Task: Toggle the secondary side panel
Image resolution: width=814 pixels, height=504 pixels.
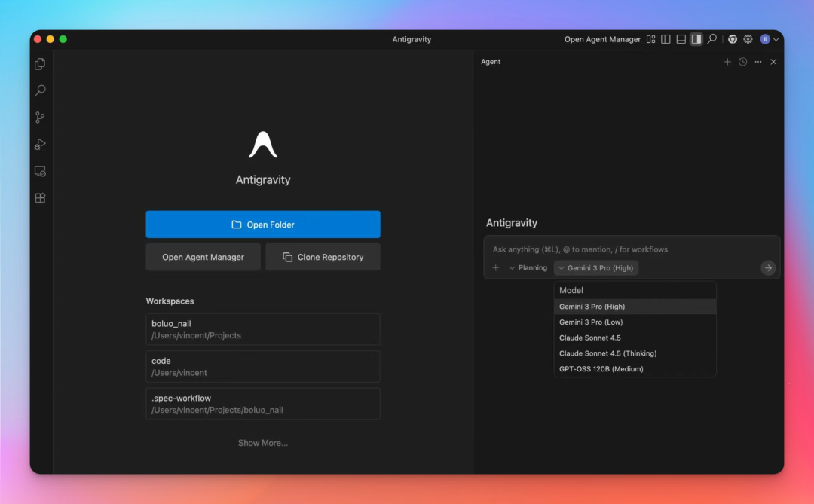Action: (696, 38)
